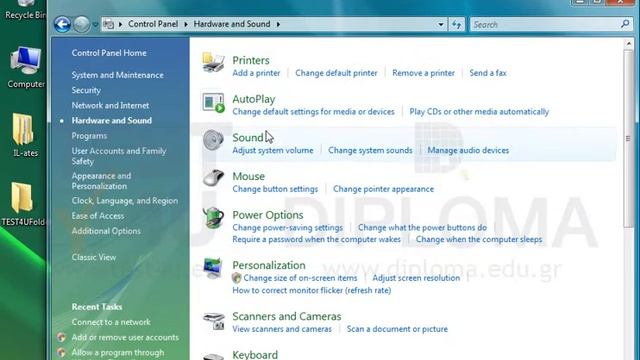This screenshot has width=640, height=360.
Task: Click the Personalization monitor icon
Action: tap(213, 268)
